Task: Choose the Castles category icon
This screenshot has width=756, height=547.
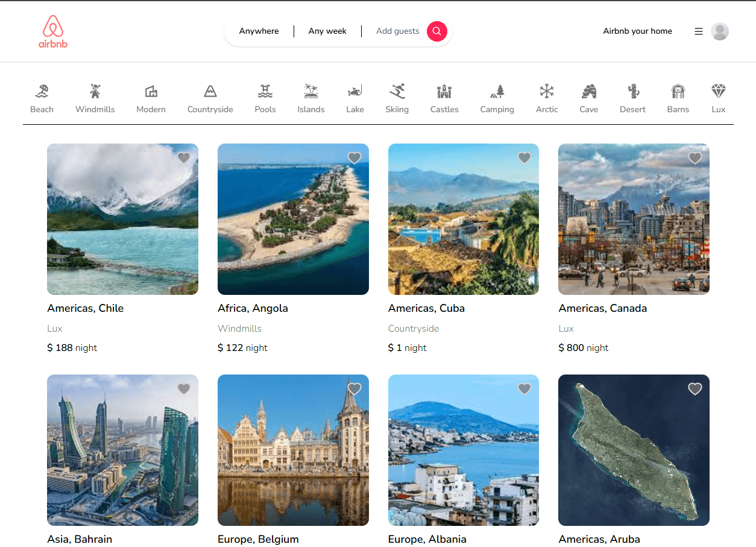Action: pos(444,92)
